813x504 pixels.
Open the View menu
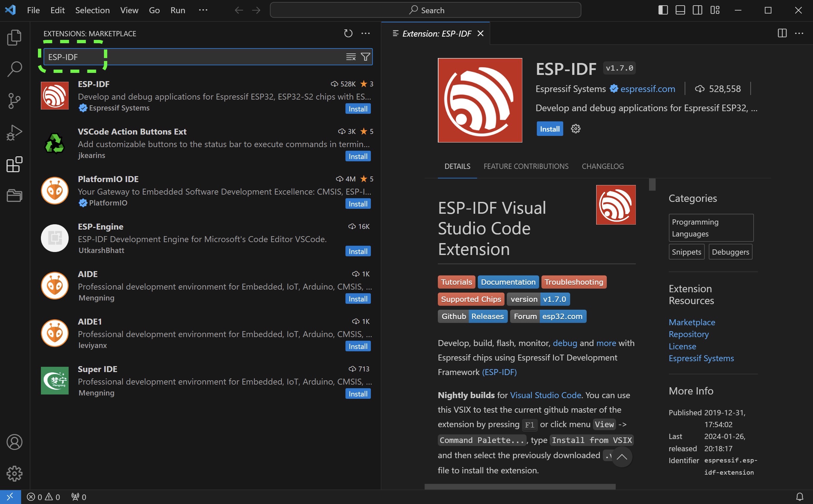129,10
